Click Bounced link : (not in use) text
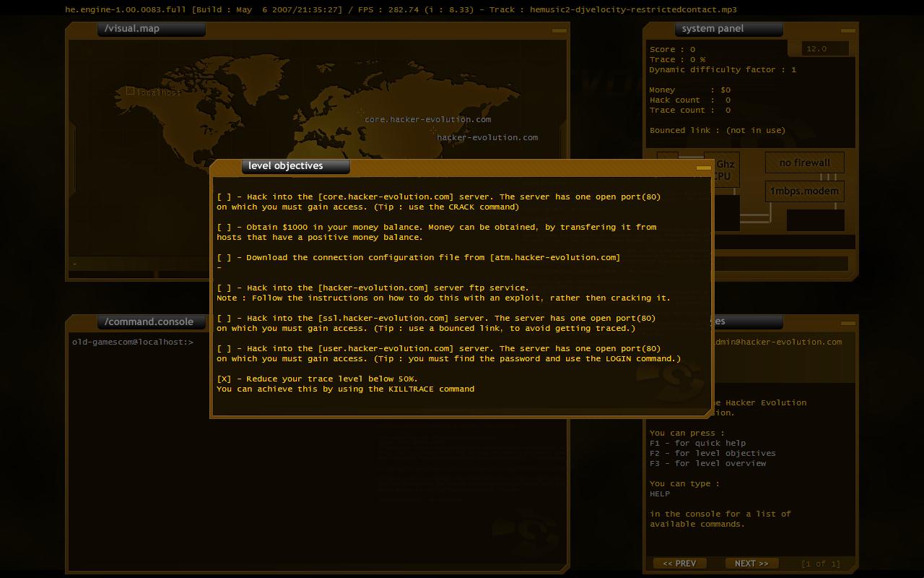 pyautogui.click(x=718, y=131)
